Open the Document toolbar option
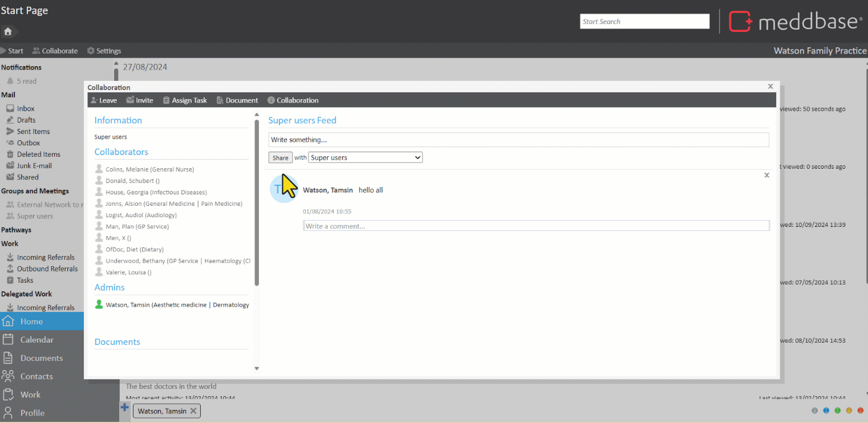868x423 pixels. click(220, 100)
